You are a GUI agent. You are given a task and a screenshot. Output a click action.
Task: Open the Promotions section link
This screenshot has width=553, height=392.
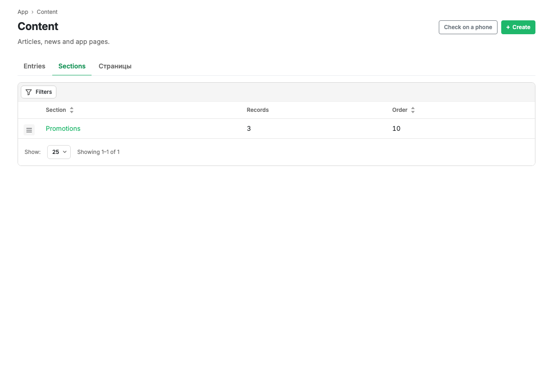point(63,129)
